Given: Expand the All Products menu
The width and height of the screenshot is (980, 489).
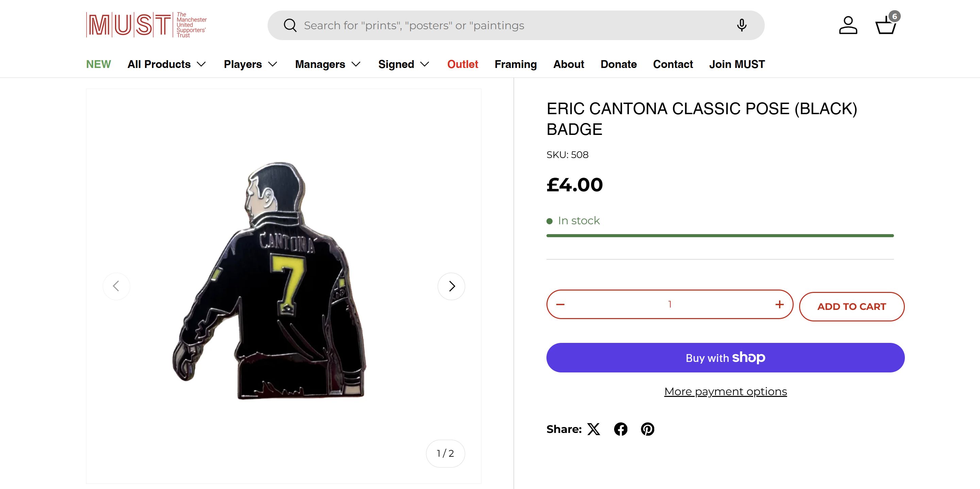Looking at the screenshot, I should pos(167,64).
